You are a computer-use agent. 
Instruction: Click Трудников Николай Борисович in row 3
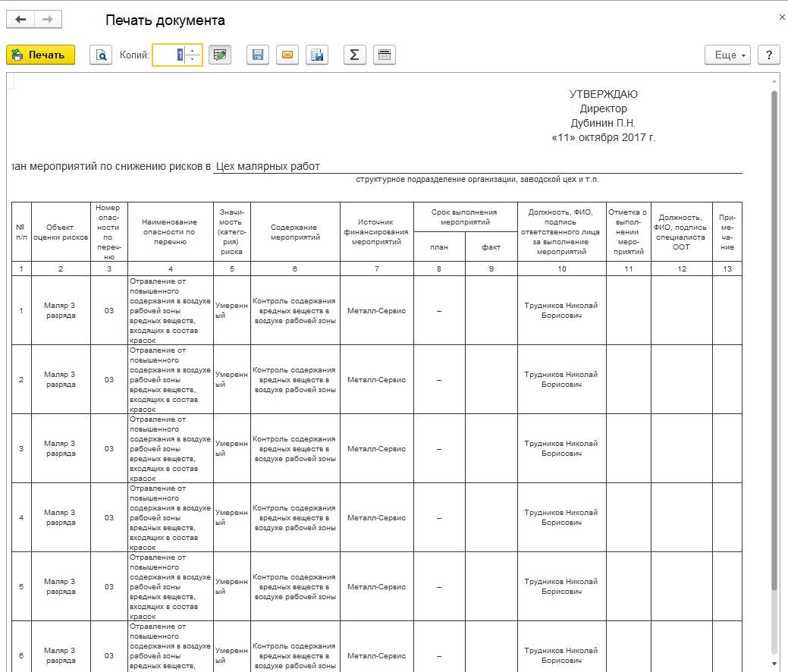click(x=561, y=448)
